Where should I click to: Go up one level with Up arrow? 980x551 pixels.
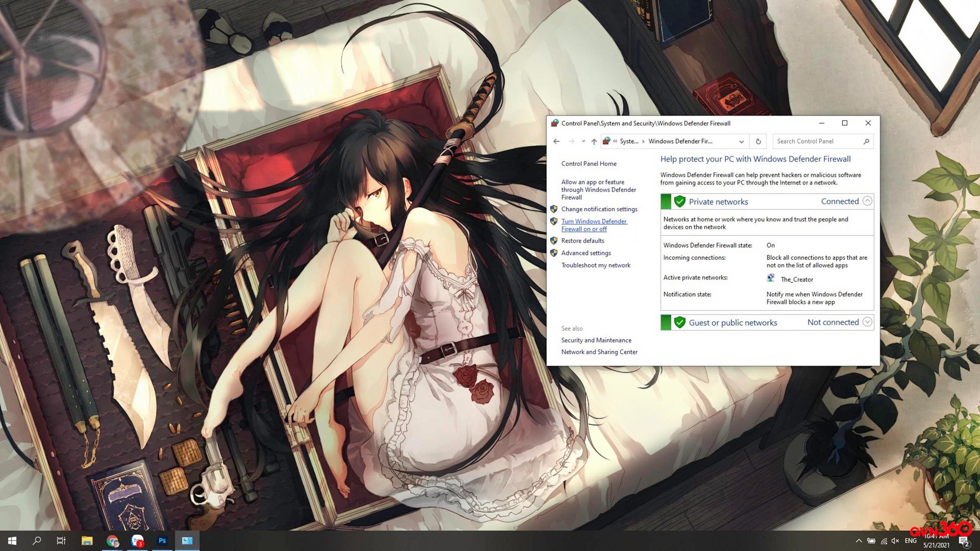[x=594, y=141]
